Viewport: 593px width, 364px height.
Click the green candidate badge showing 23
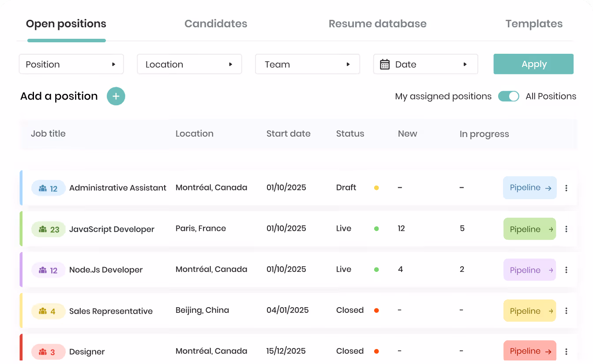tap(49, 229)
